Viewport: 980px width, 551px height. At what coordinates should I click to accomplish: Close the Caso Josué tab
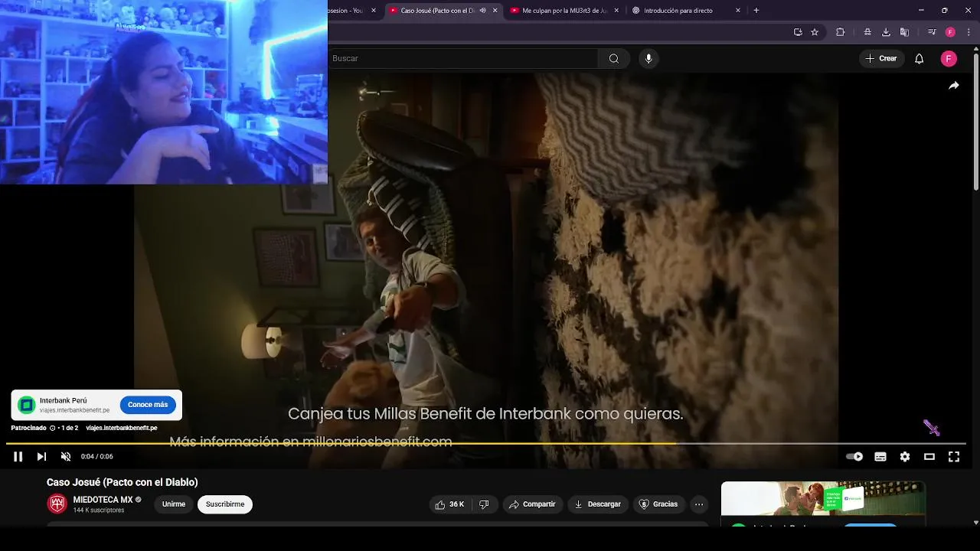(495, 11)
